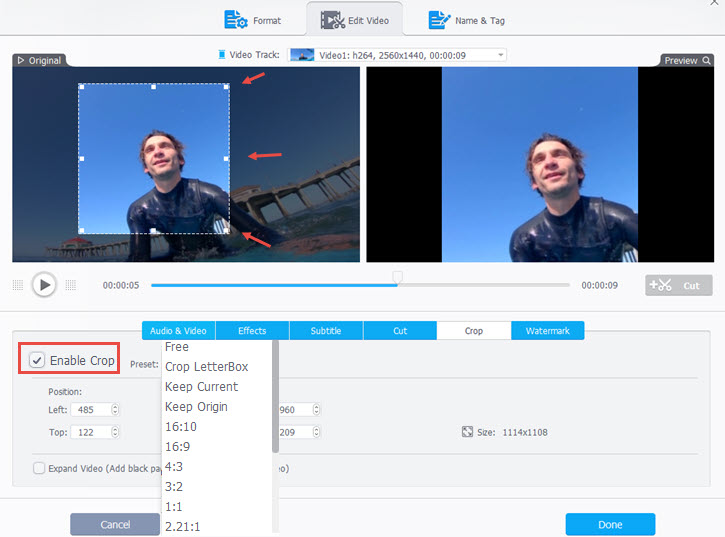Click the Cut scissors button
The width and height of the screenshot is (725, 537).
(678, 285)
